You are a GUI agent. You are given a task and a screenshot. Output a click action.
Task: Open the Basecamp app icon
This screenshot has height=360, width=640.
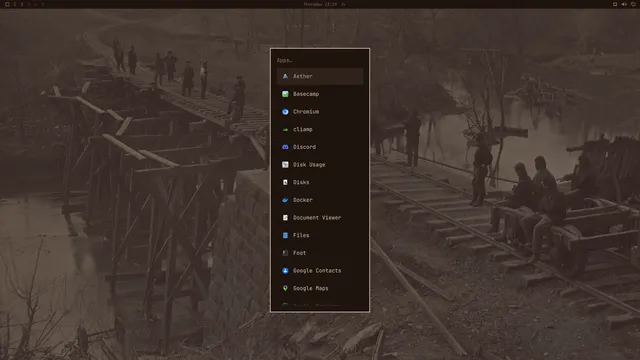[285, 94]
